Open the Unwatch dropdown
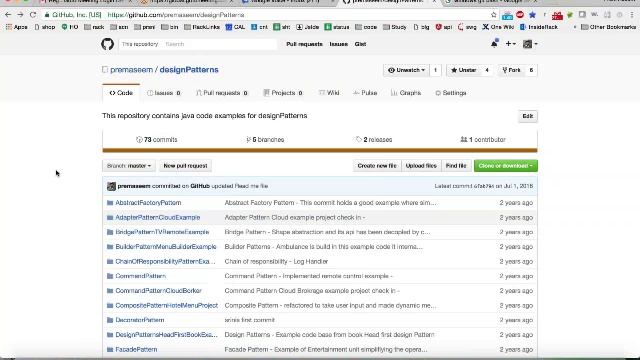 pos(406,70)
